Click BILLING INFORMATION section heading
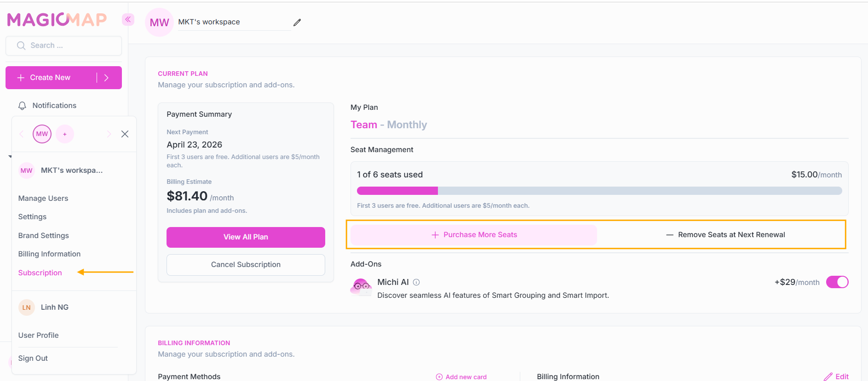This screenshot has width=868, height=381. point(194,343)
